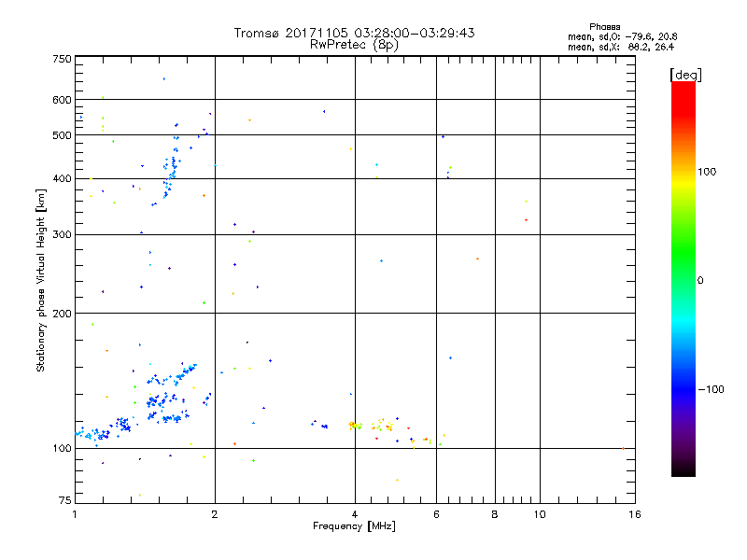Click the 'Phases' header in the corner
Screen dimensions: 747x560
click(604, 27)
